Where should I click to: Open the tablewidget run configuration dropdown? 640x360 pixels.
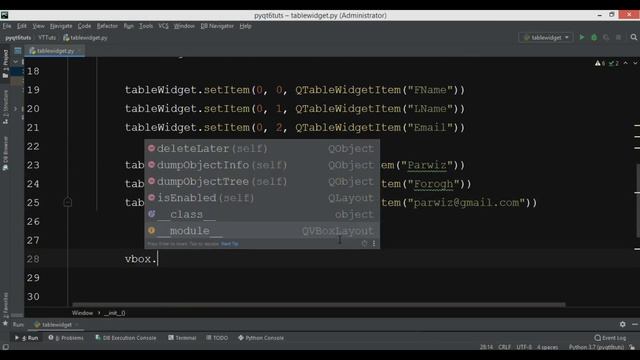(545, 38)
